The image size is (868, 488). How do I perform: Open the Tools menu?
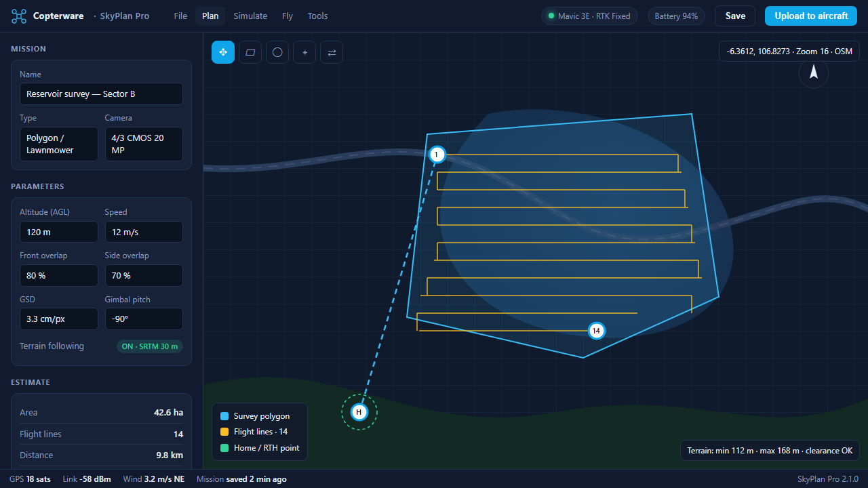[317, 16]
